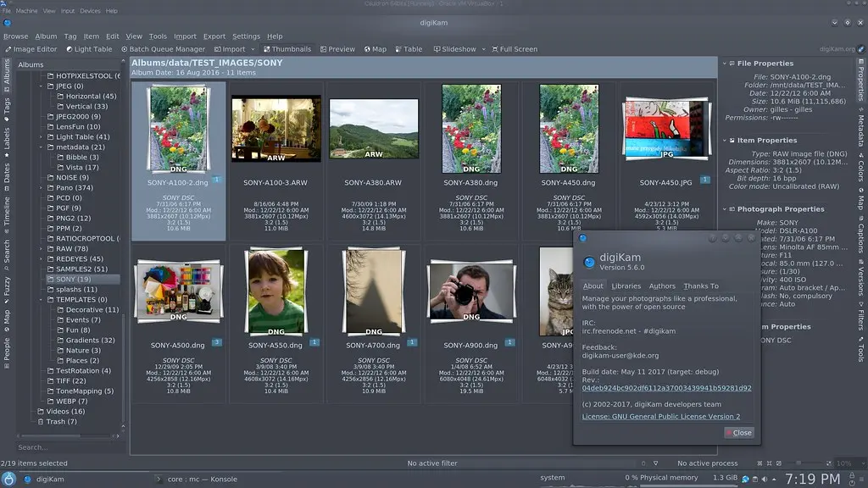Open the GNU General Public License link
Screen dimensions: 868x488
[x=662, y=416]
